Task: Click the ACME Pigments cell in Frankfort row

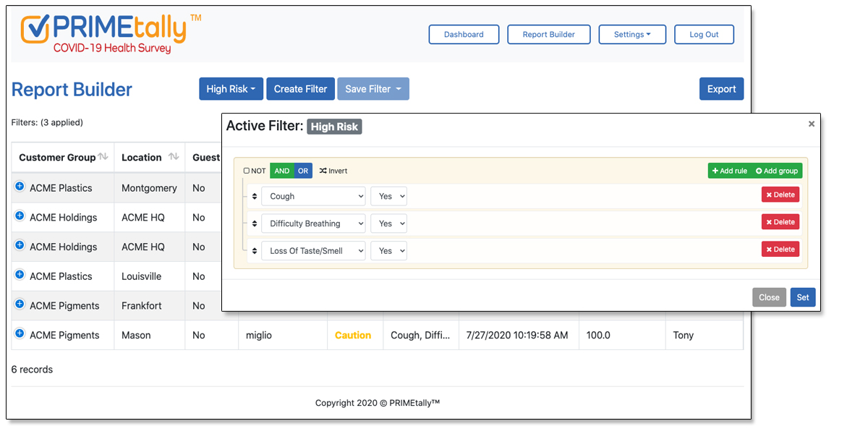Action: point(64,306)
